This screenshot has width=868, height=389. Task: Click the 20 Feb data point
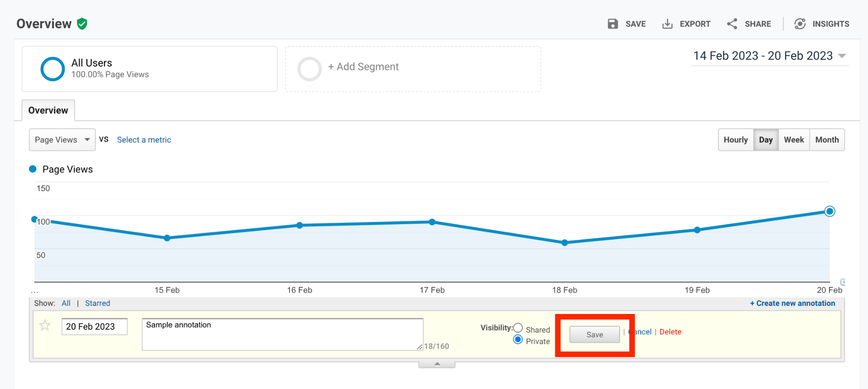tap(830, 211)
